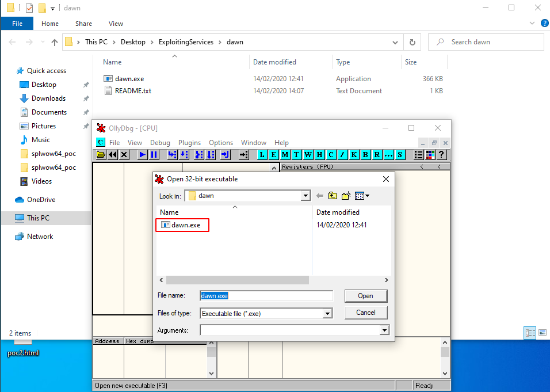Open the OllyDbg Debug menu
This screenshot has width=550, height=392.
coord(160,143)
